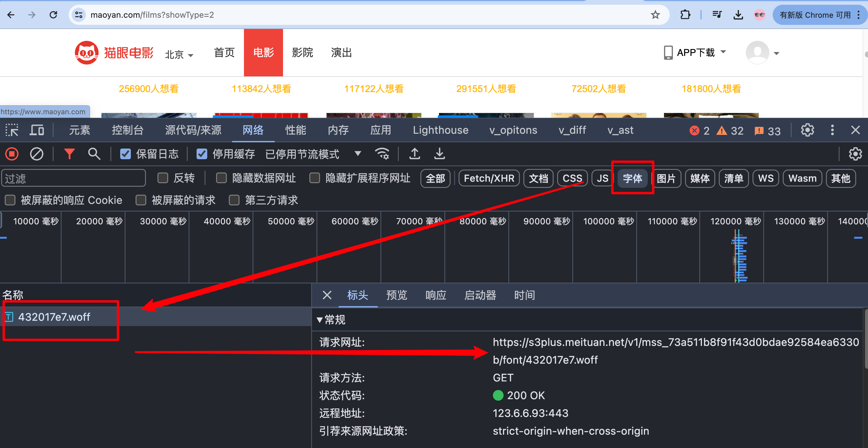
Task: Switch to the 响应 tab
Action: click(435, 295)
